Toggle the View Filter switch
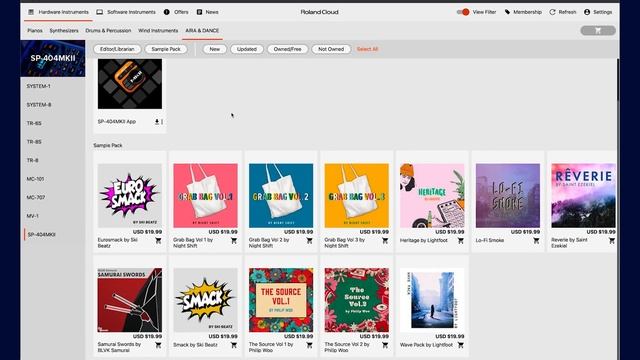The width and height of the screenshot is (640, 360). pyautogui.click(x=463, y=12)
